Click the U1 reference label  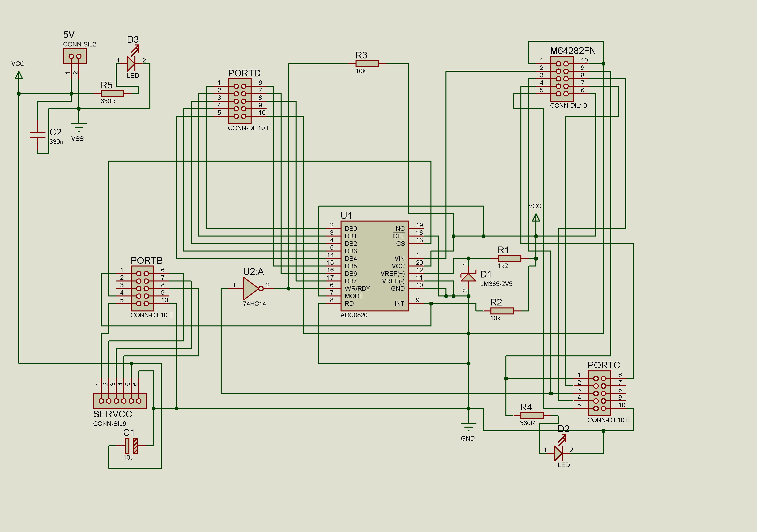(x=346, y=216)
